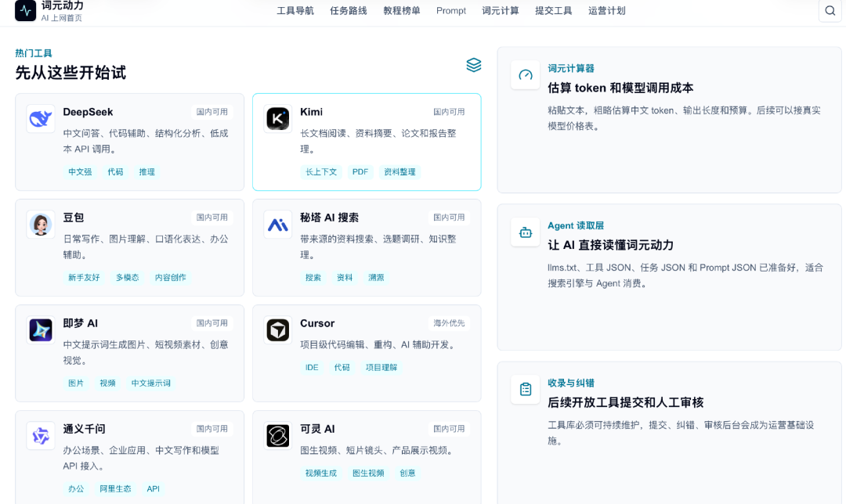The width and height of the screenshot is (846, 504).
Task: Open 教程榜单 in the top menu
Action: [402, 11]
